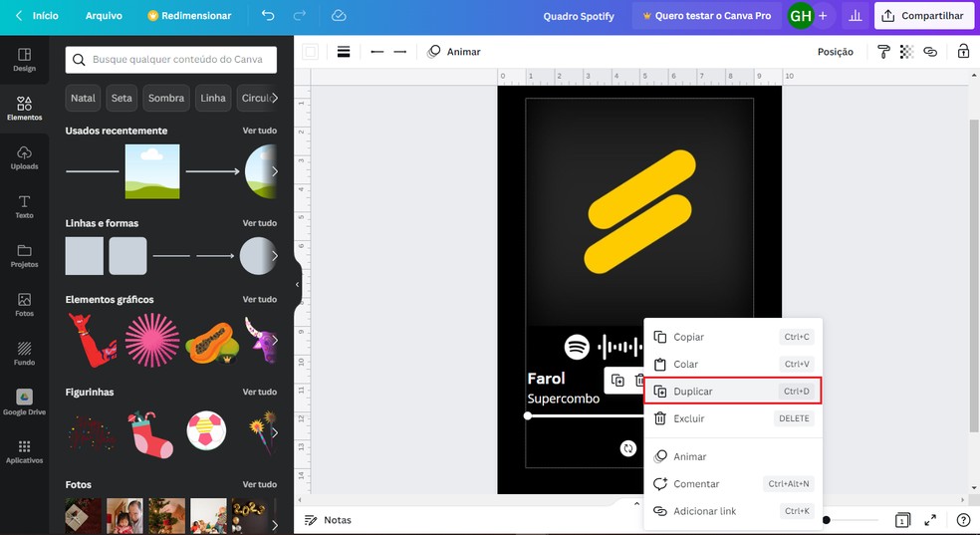Click the Natal suggestion chip
Image resolution: width=980 pixels, height=535 pixels.
(x=83, y=98)
